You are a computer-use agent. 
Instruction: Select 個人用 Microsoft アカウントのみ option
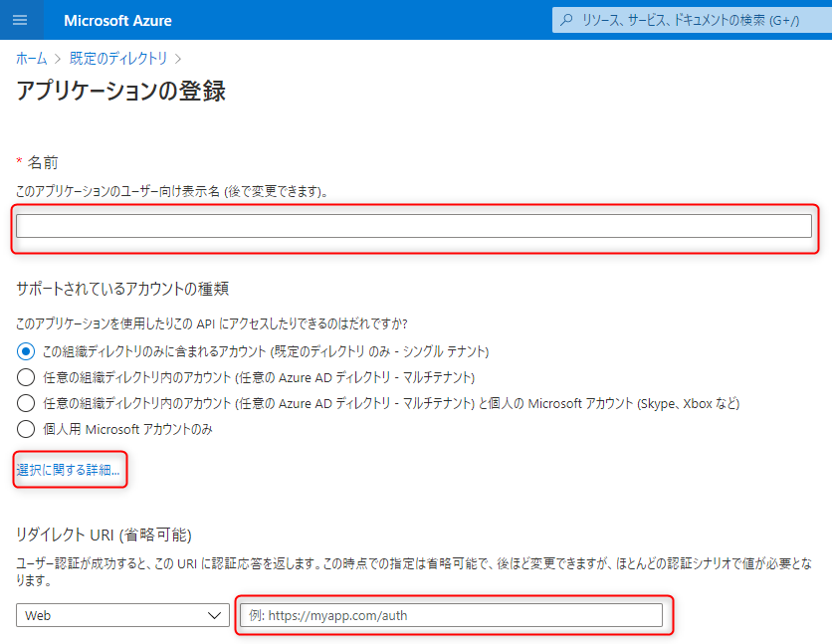point(26,429)
